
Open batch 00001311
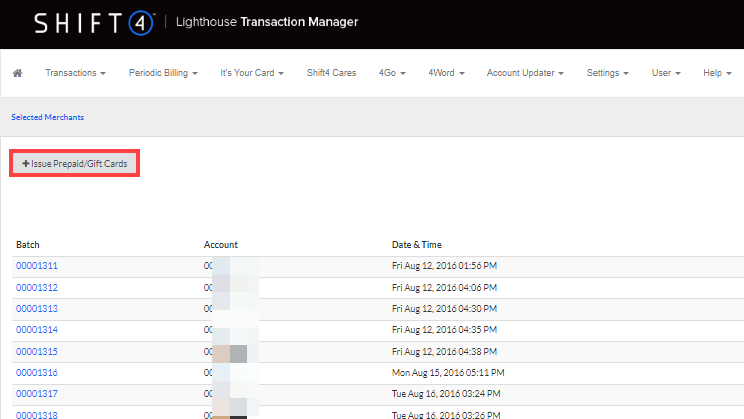[x=37, y=266]
